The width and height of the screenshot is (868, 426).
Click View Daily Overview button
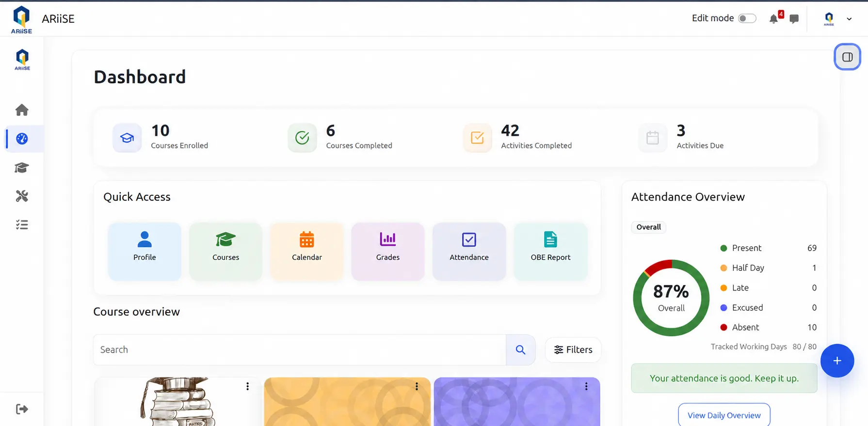pyautogui.click(x=724, y=415)
